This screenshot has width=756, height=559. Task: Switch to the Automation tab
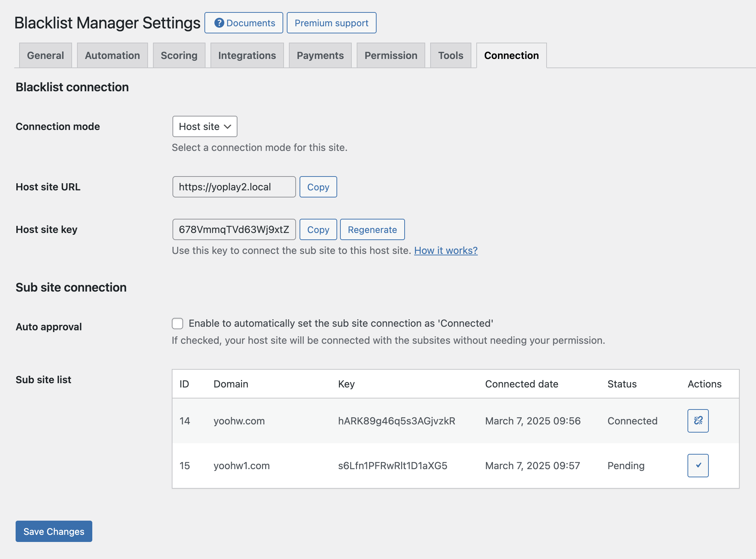(x=112, y=55)
